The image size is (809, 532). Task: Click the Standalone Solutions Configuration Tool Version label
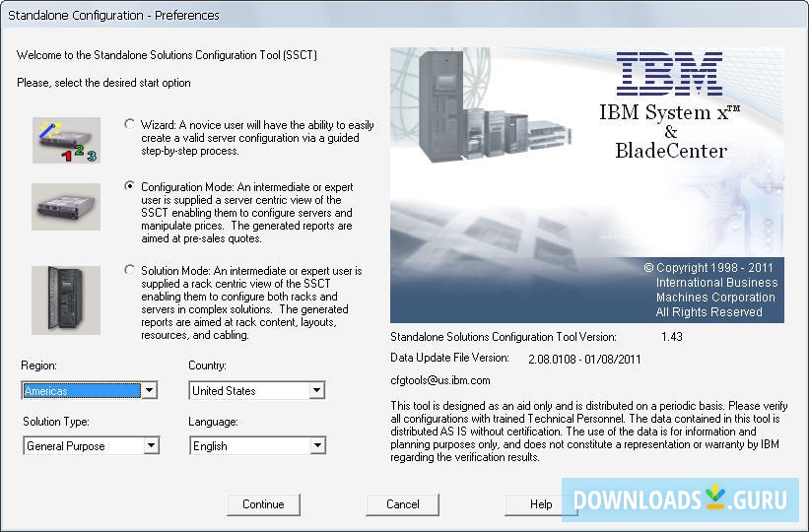(504, 336)
